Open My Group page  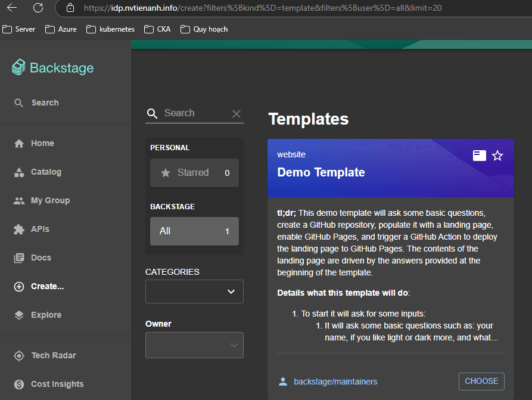pos(50,200)
